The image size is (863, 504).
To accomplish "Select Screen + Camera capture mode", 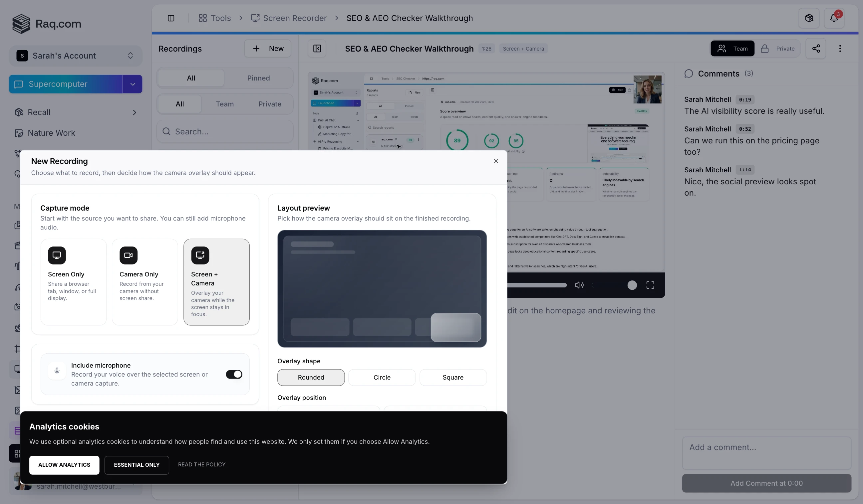I will coord(216,282).
